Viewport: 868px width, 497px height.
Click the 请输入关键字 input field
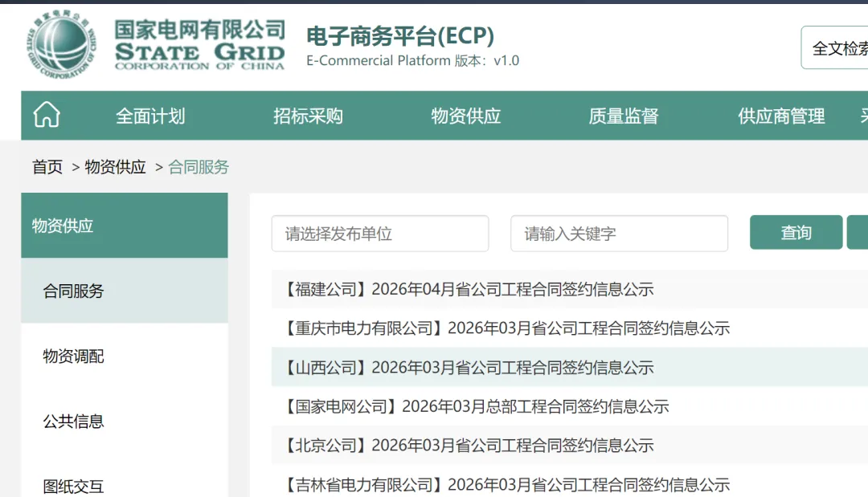click(619, 233)
